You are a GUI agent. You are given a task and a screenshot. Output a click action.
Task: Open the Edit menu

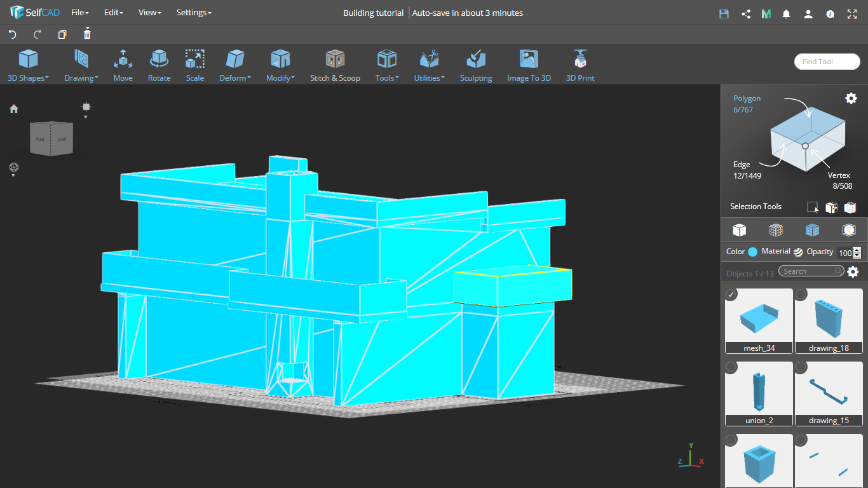coord(114,13)
